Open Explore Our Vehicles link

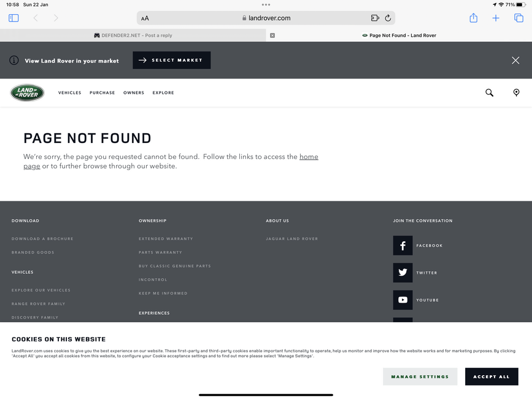41,290
